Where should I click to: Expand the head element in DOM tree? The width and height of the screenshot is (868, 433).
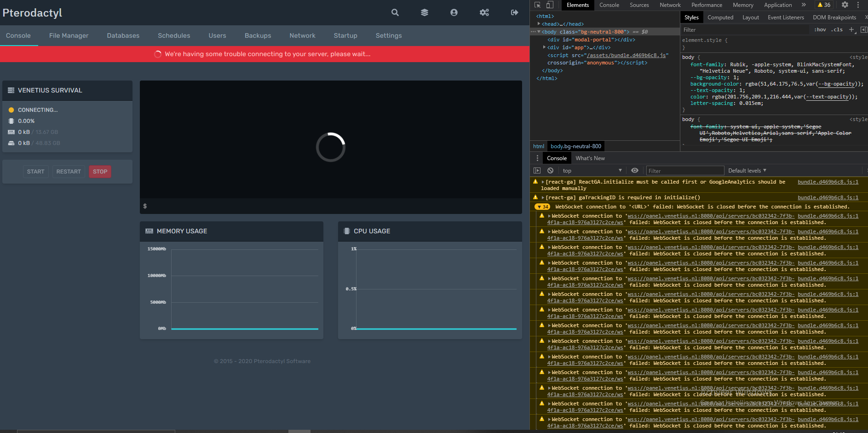pos(539,24)
